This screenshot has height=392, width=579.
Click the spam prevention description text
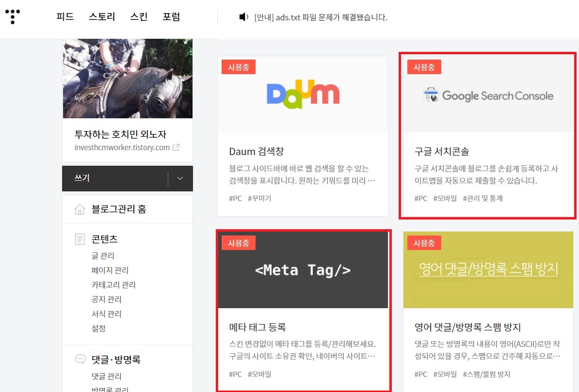click(x=487, y=350)
